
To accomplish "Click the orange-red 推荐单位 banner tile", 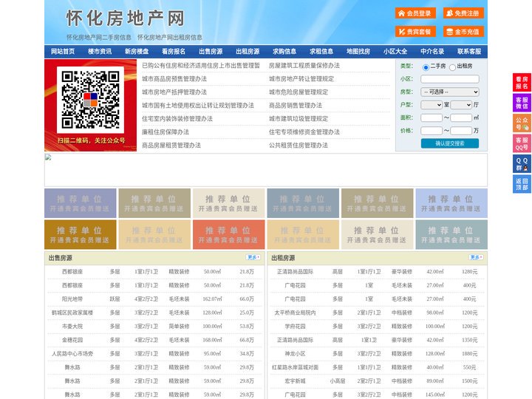I will click(228, 234).
